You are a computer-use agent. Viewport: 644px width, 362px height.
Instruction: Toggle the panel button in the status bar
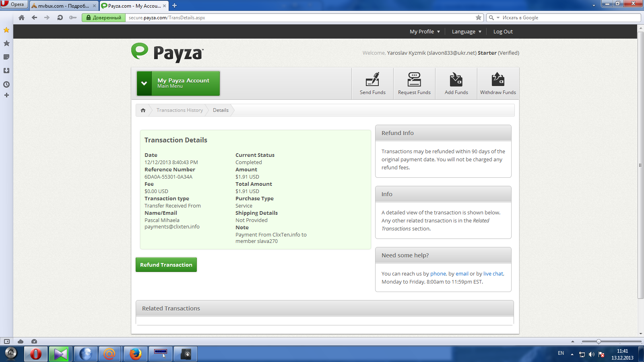pos(7,341)
